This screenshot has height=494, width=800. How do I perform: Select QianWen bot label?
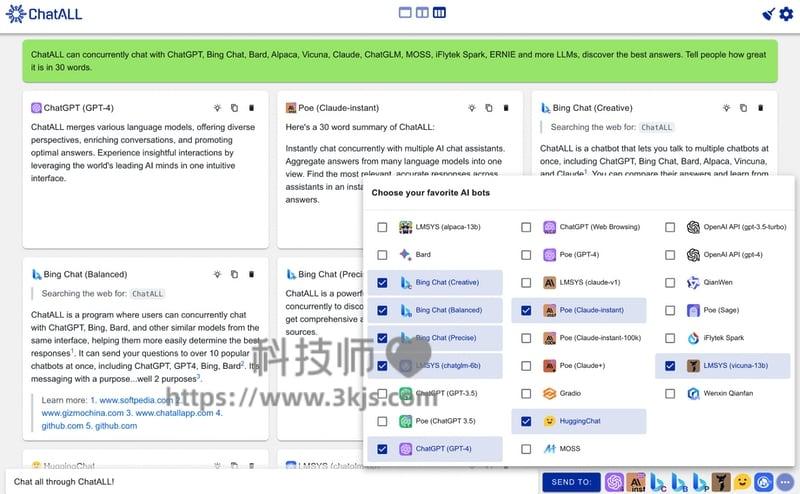click(718, 282)
